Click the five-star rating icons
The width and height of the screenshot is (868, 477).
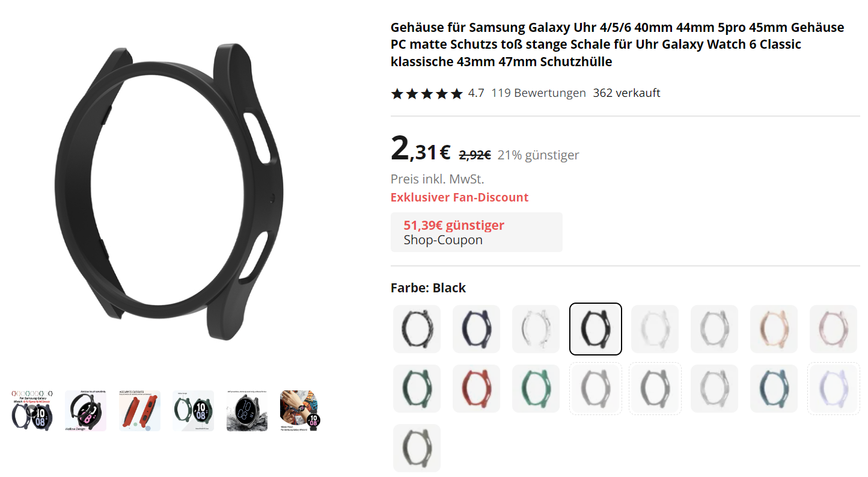pos(427,94)
